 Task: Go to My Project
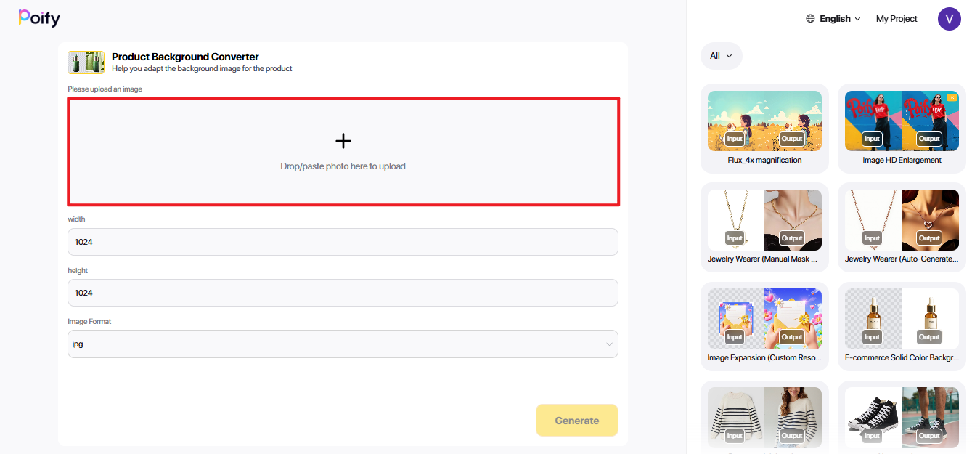[x=897, y=19]
